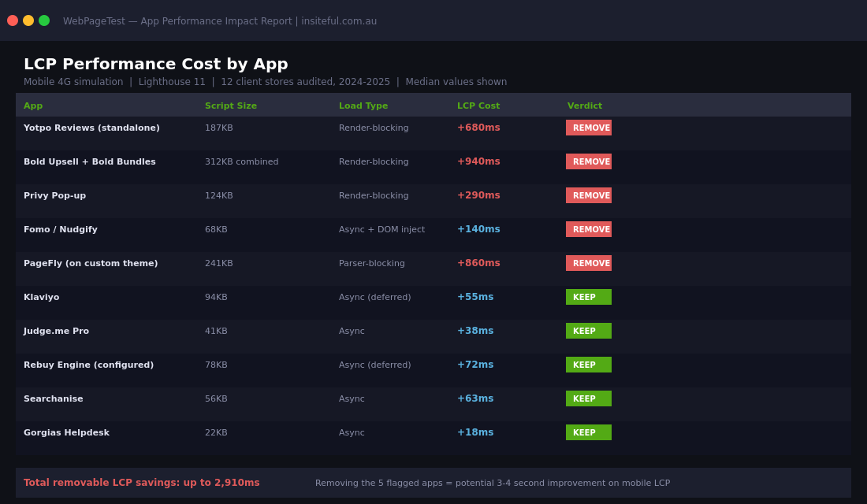Click Klaviyo's Async (deferred) load type
867x504 pixels.
(x=375, y=298)
